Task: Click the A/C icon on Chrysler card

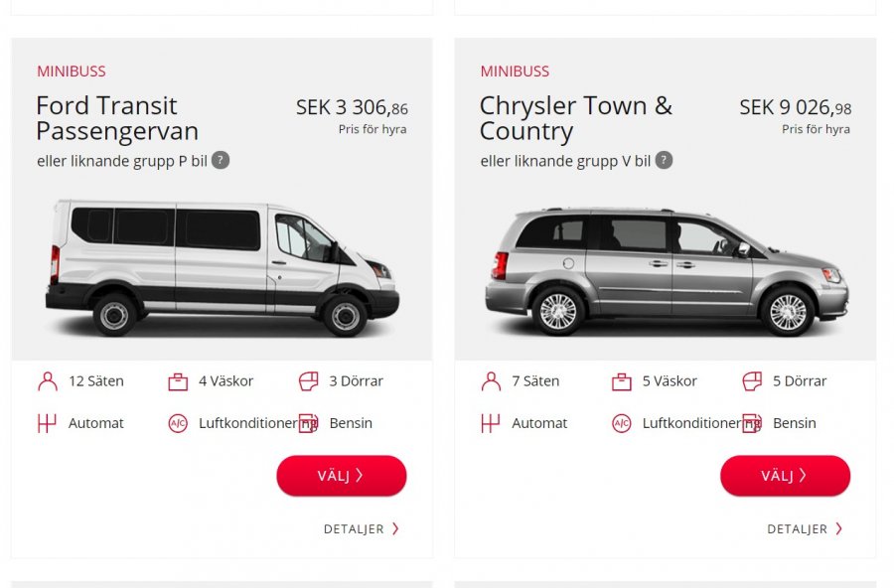Action: tap(621, 423)
